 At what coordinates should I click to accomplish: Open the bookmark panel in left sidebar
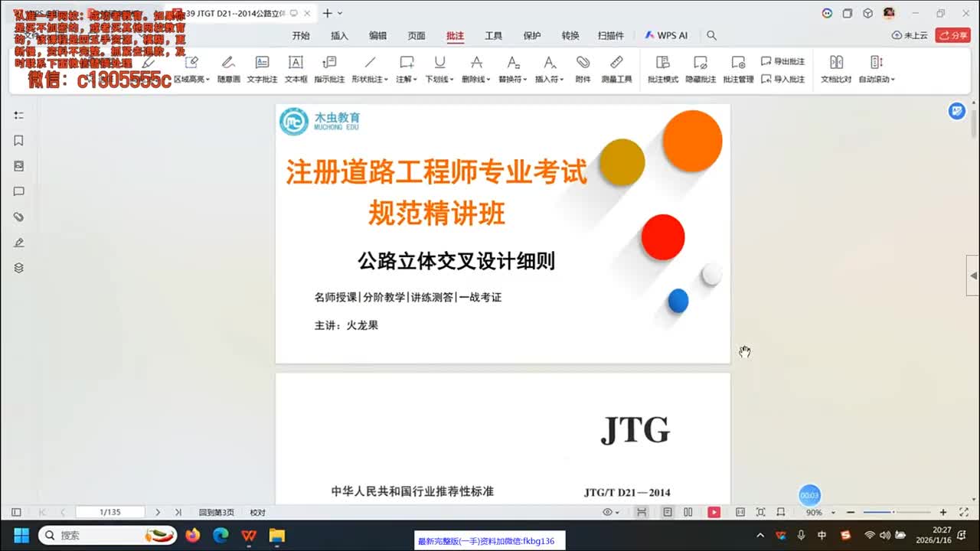tap(19, 141)
